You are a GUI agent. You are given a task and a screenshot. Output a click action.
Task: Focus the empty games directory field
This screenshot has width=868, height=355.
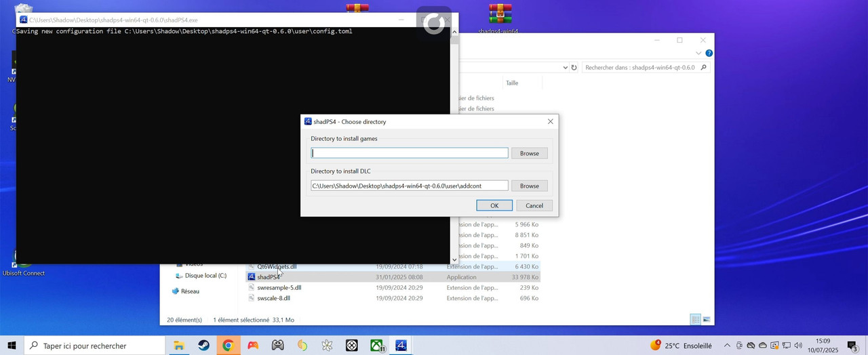click(x=409, y=153)
